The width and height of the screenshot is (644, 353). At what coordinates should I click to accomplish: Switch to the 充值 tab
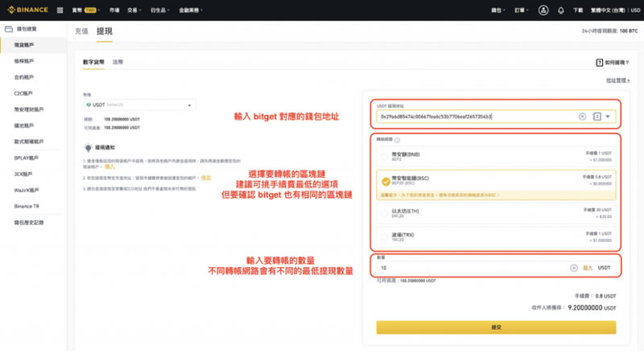[x=81, y=31]
